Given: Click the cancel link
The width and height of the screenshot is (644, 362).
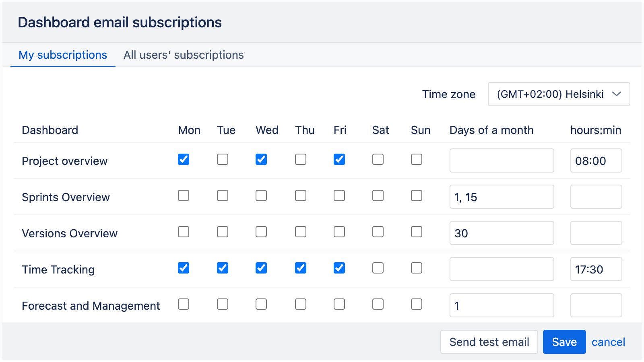Looking at the screenshot, I should 608,341.
